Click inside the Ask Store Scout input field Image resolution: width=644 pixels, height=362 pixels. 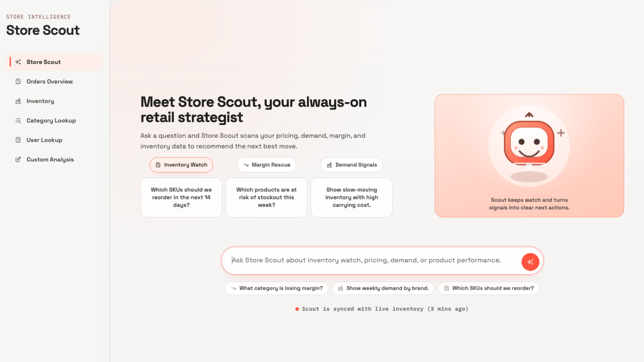click(x=369, y=260)
